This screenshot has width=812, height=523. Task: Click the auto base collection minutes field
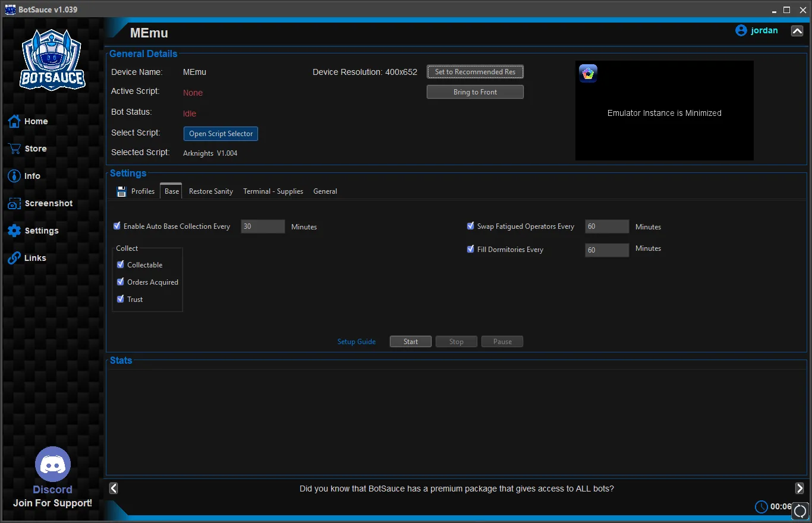[263, 226]
